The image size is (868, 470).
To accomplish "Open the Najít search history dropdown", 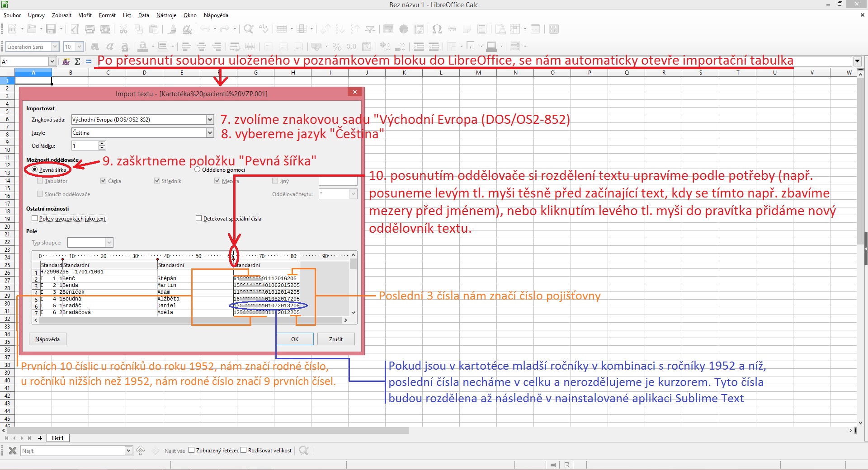I will point(128,451).
